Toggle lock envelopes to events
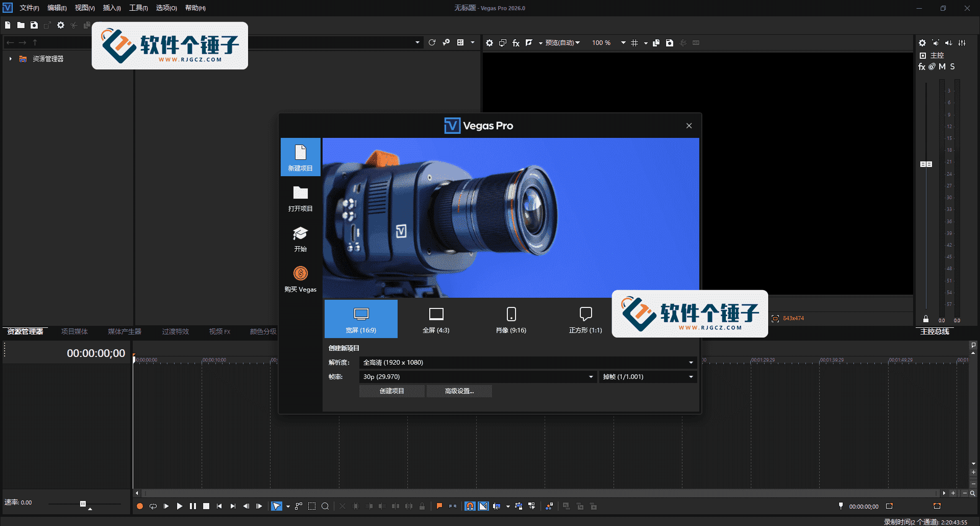980x526 pixels. [x=519, y=506]
